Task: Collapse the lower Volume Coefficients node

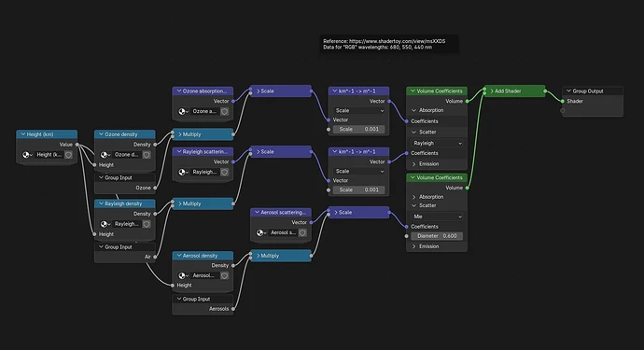Action: click(x=413, y=177)
